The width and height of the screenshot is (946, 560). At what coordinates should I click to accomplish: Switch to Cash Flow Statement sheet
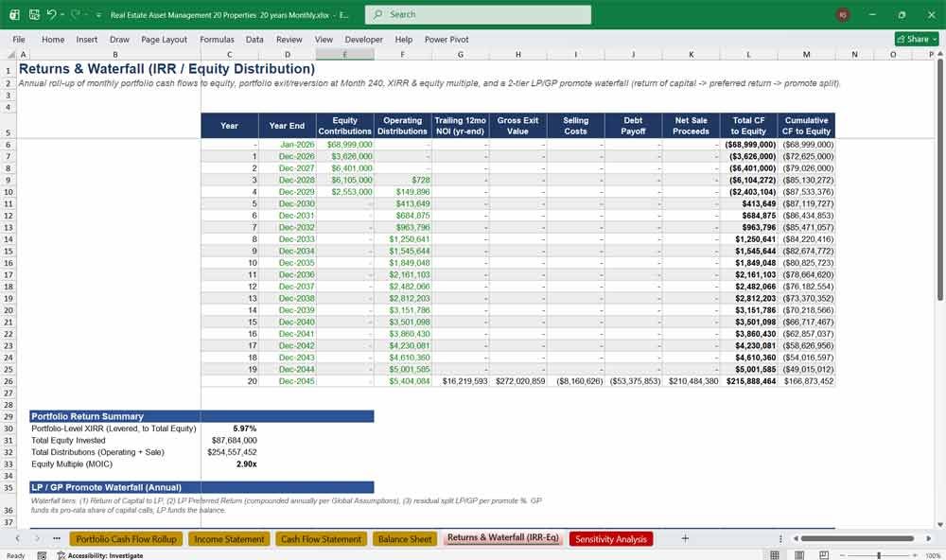point(321,539)
